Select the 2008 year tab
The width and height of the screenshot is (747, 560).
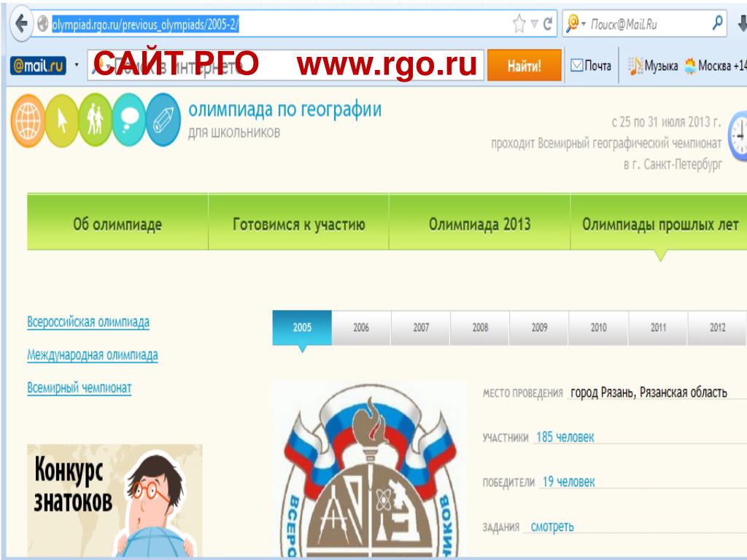pyautogui.click(x=480, y=327)
